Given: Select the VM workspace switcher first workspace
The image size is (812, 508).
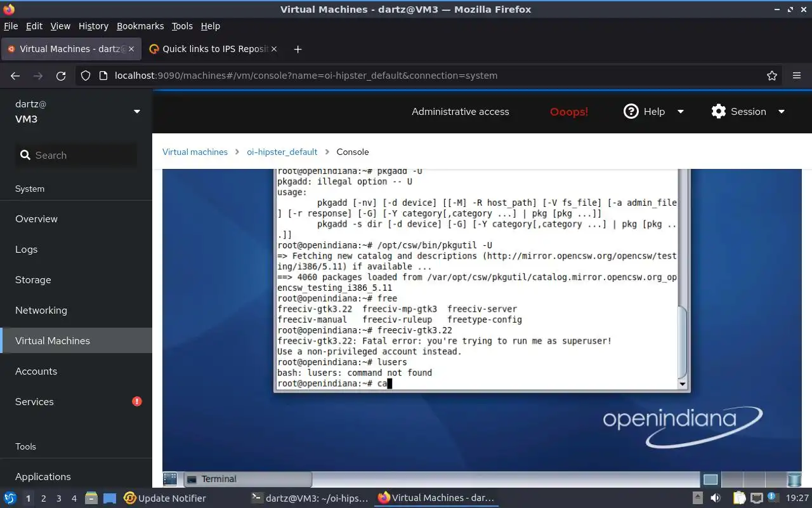Looking at the screenshot, I should click(710, 479).
